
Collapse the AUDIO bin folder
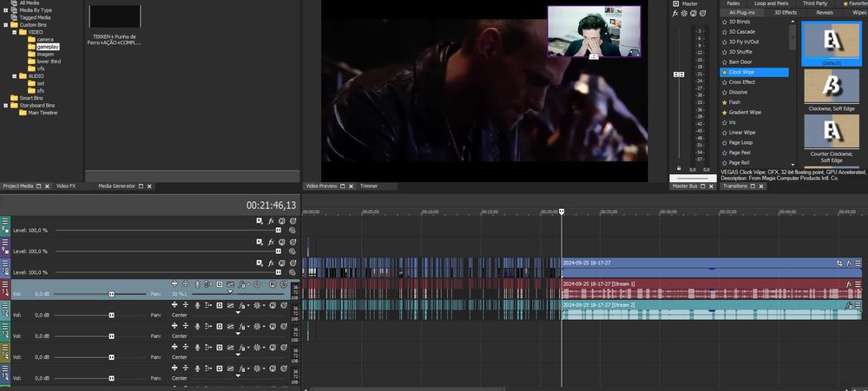click(x=15, y=75)
